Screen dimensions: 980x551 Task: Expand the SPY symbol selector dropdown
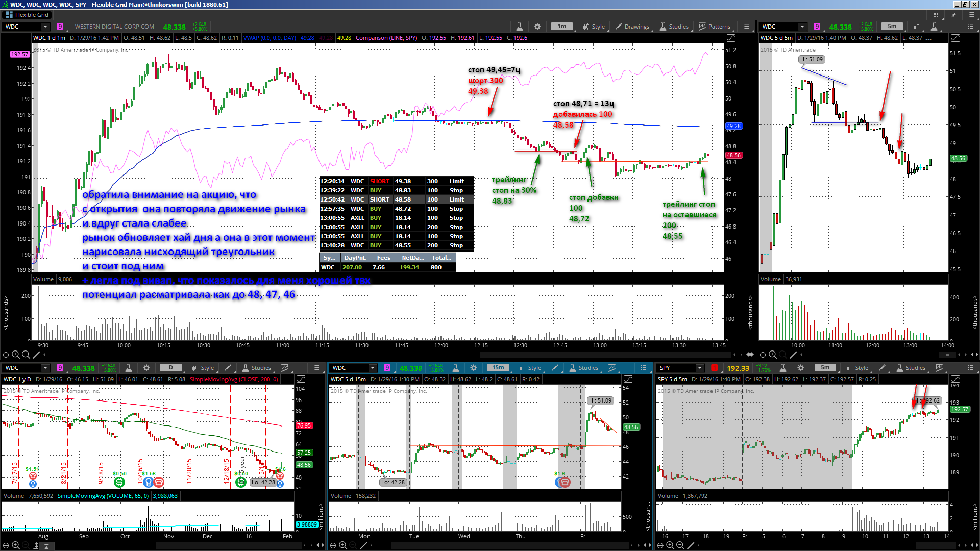pos(700,368)
